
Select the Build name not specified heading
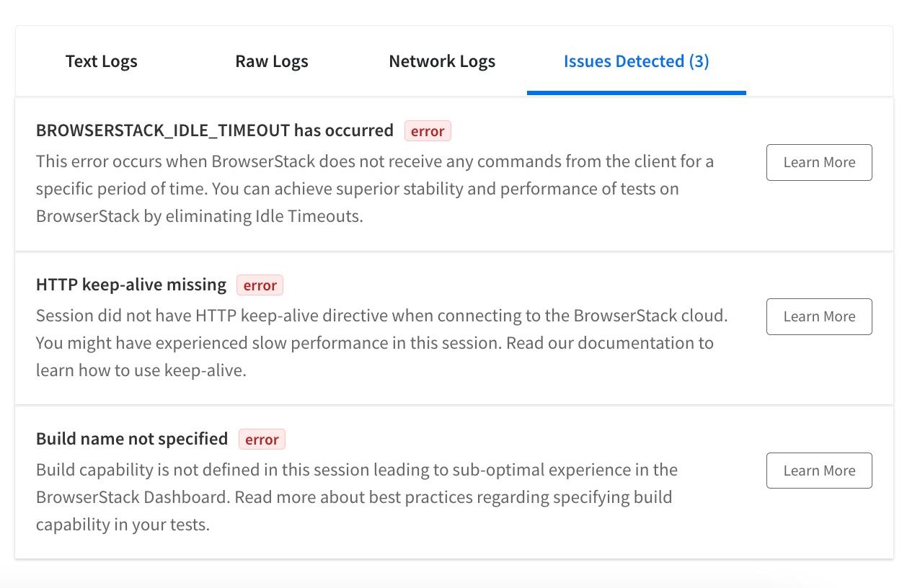[131, 438]
